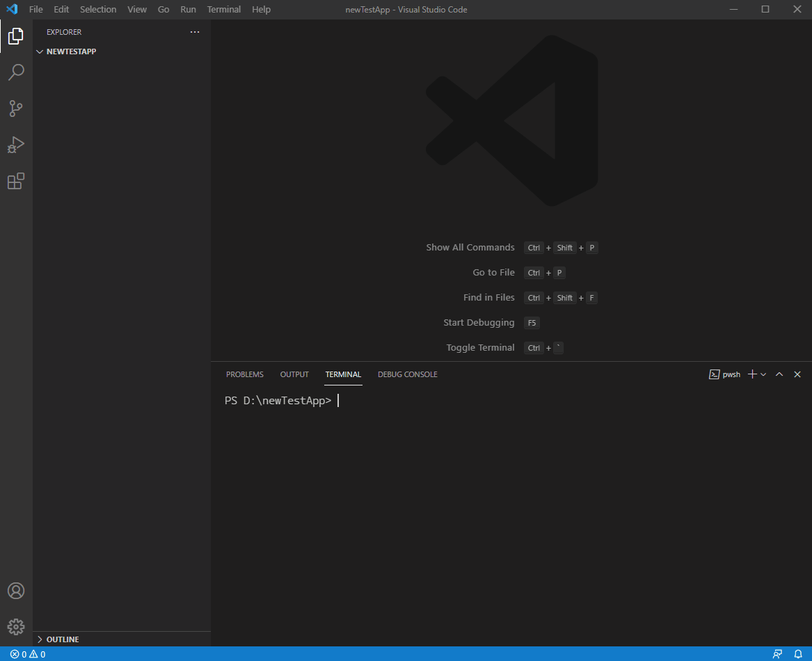Open the Selection menu
The height and width of the screenshot is (661, 812).
98,9
